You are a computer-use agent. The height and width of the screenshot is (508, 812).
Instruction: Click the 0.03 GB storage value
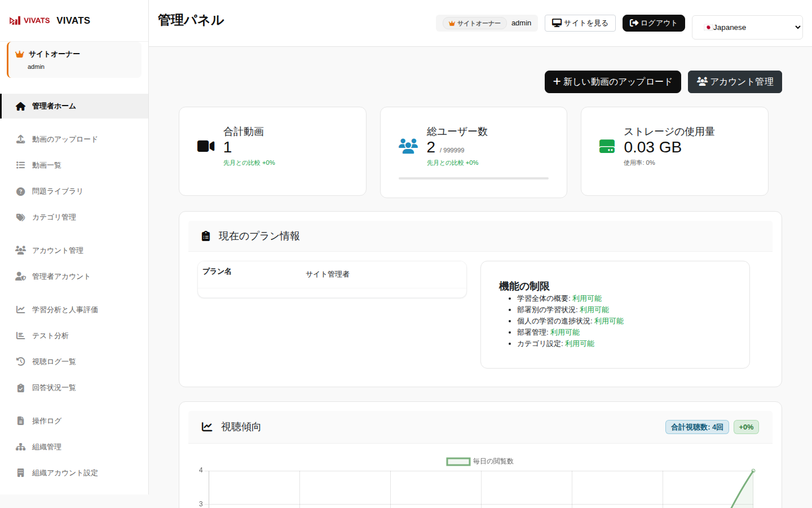[652, 147]
